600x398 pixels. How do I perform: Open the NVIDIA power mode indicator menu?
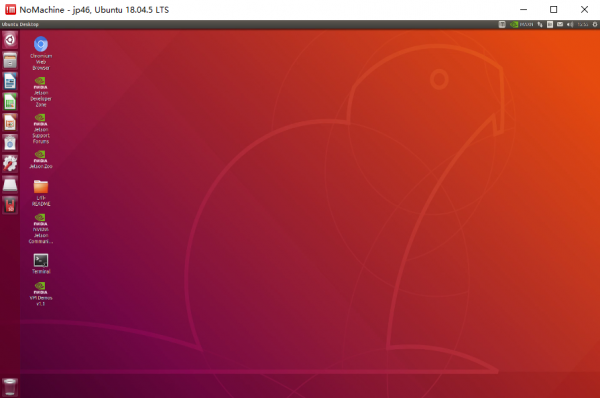click(x=522, y=24)
